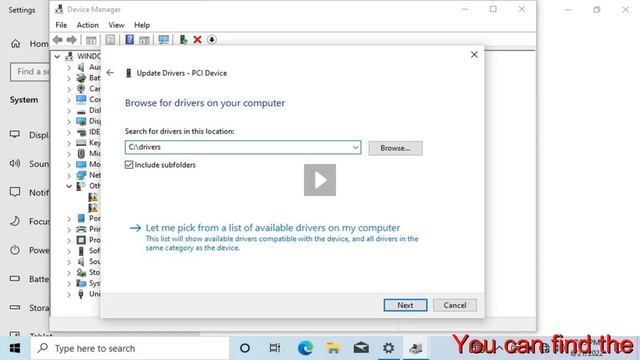Select Let me pick from a list link
Viewport: 640px width, 360px height.
coord(273,228)
